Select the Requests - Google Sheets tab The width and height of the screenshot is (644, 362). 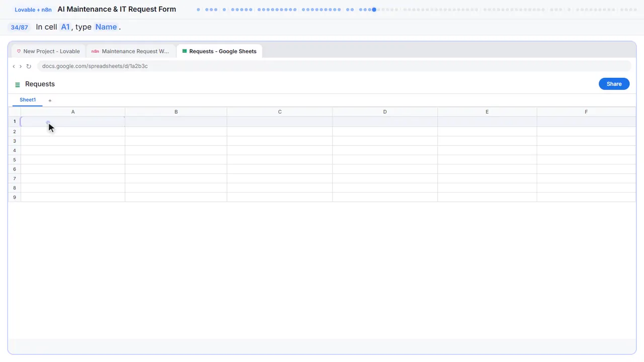(x=219, y=51)
